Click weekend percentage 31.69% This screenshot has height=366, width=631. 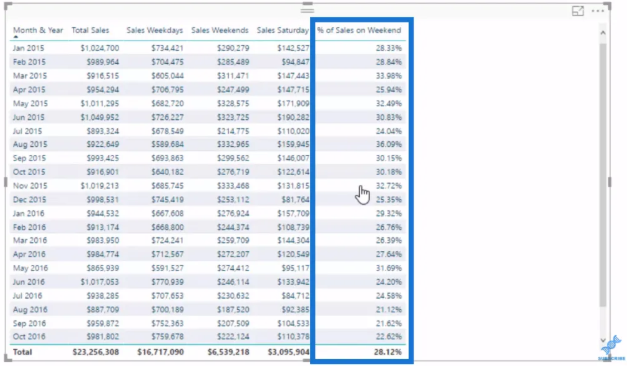tap(389, 268)
